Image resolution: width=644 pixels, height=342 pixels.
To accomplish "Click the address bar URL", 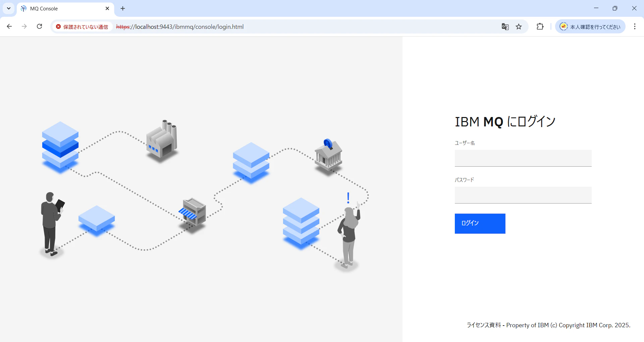I will click(180, 27).
